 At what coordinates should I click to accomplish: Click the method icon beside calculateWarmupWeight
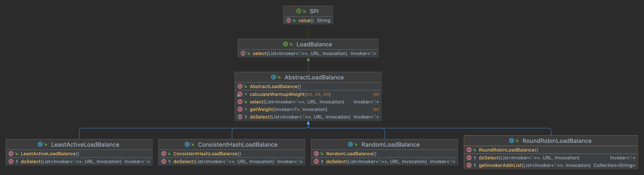[240, 94]
